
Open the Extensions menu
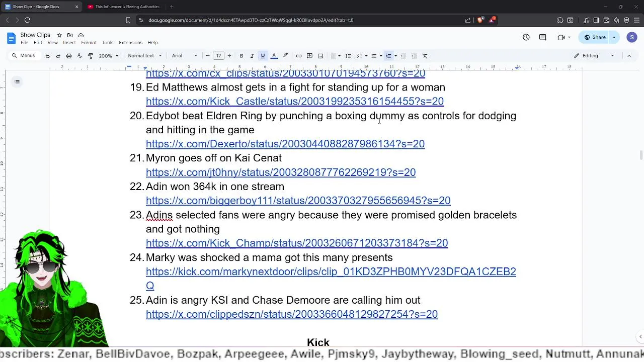[x=130, y=43]
